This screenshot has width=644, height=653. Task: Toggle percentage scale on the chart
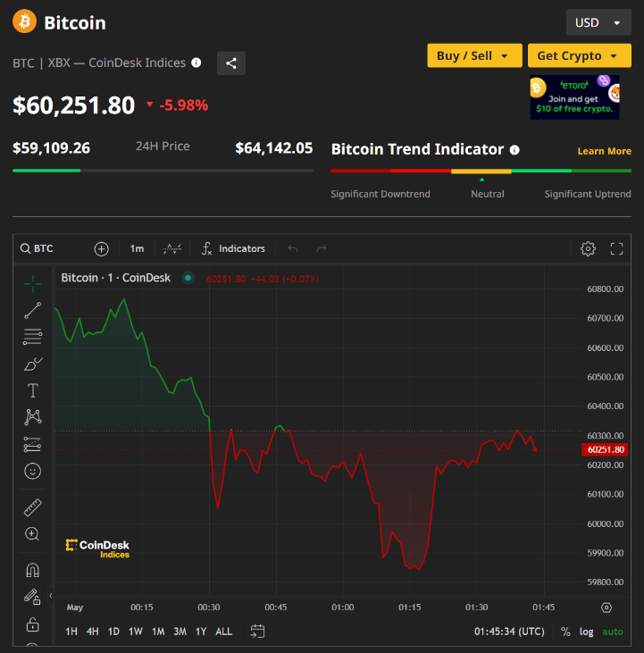point(565,632)
